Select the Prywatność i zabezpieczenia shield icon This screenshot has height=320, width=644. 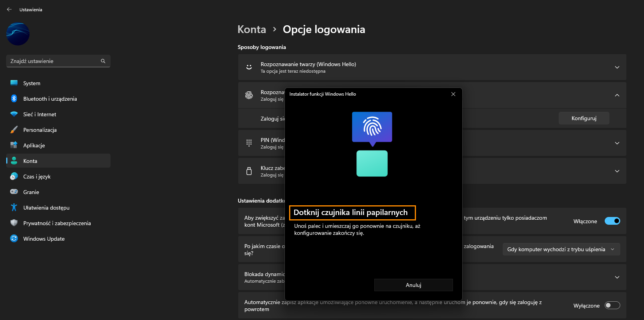14,223
